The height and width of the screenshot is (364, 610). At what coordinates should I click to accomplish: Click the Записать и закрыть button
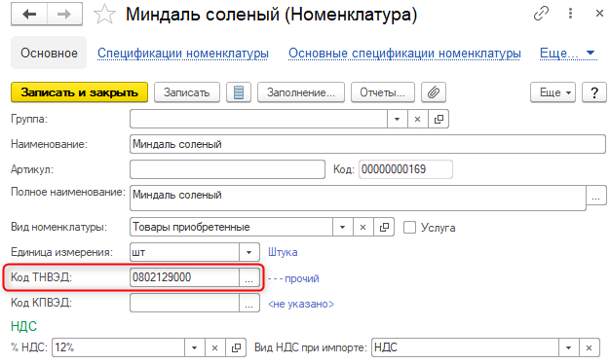79,92
